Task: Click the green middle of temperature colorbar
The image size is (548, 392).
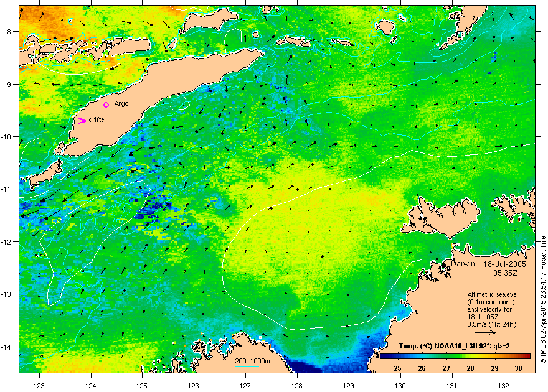Action: pos(455,357)
